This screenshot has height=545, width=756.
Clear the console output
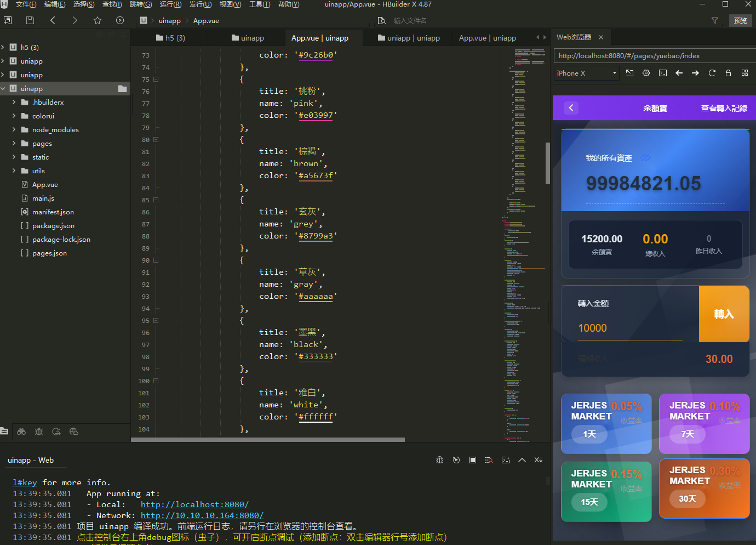coord(539,460)
